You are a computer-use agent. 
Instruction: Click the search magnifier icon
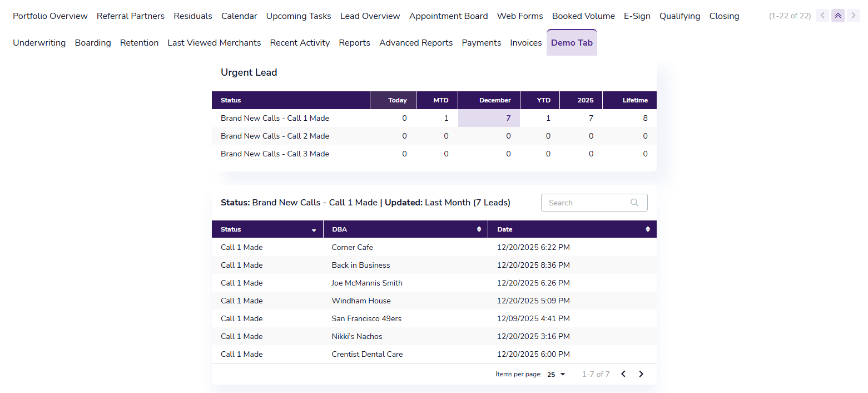(634, 203)
